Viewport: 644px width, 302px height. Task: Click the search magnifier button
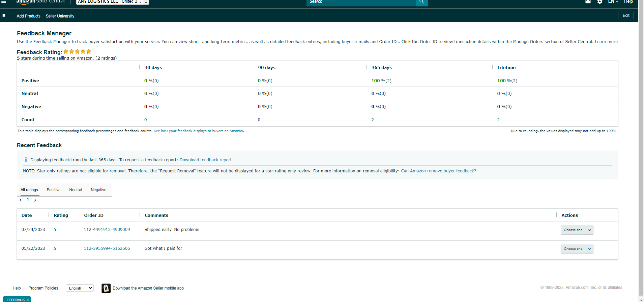coord(421,2)
